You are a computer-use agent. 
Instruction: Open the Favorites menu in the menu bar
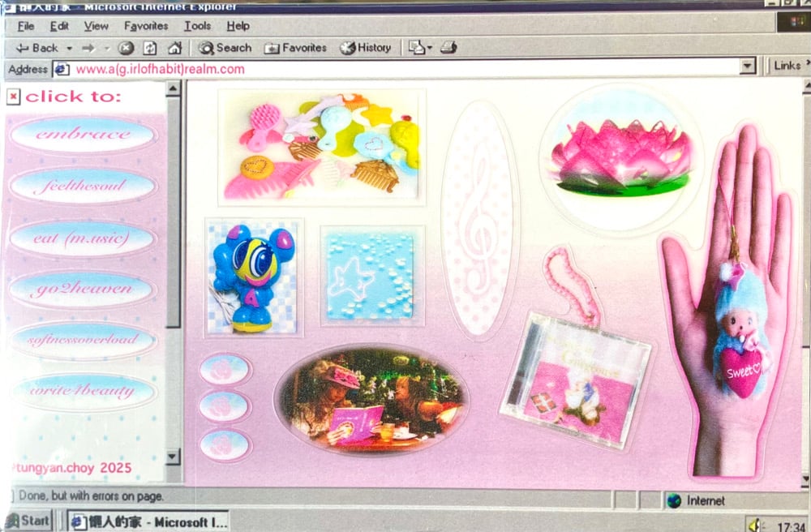(x=146, y=26)
